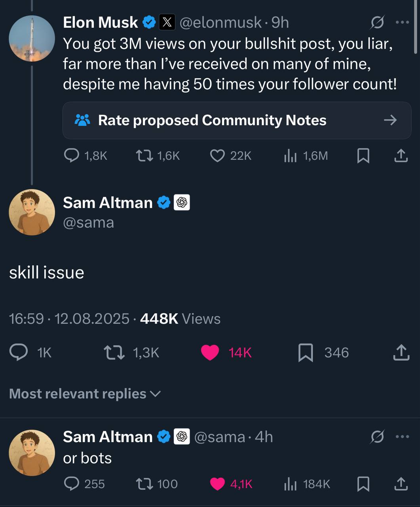Open Rate proposed Community Notes
420x507 pixels.
(x=237, y=120)
